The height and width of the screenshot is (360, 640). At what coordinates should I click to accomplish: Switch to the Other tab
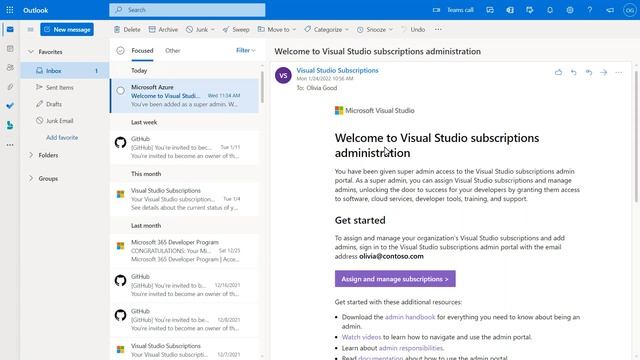click(x=173, y=51)
